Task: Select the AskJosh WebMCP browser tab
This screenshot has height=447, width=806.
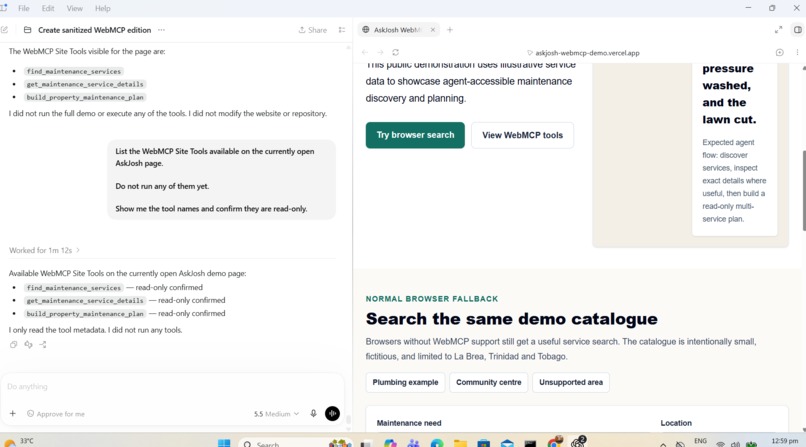Action: tap(397, 30)
